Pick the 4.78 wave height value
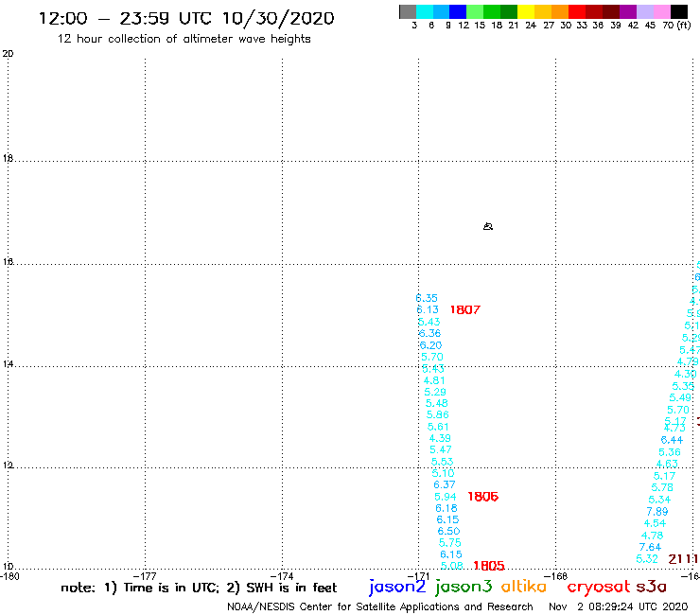 click(x=653, y=536)
